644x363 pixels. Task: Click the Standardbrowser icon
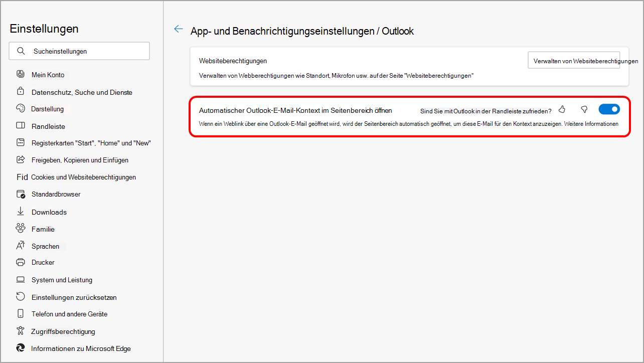point(21,194)
